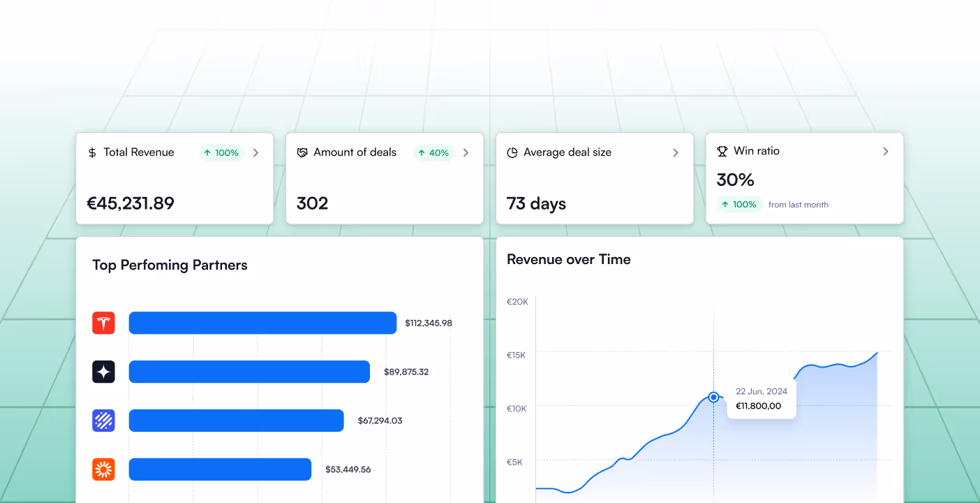The width and height of the screenshot is (980, 503).
Task: Open Total Revenue details chevron
Action: tap(255, 152)
